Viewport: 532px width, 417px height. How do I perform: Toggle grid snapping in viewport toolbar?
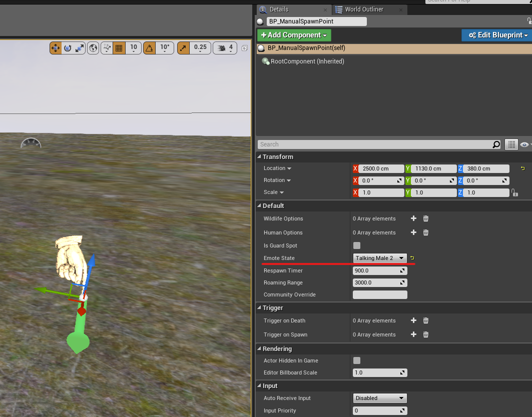(119, 48)
